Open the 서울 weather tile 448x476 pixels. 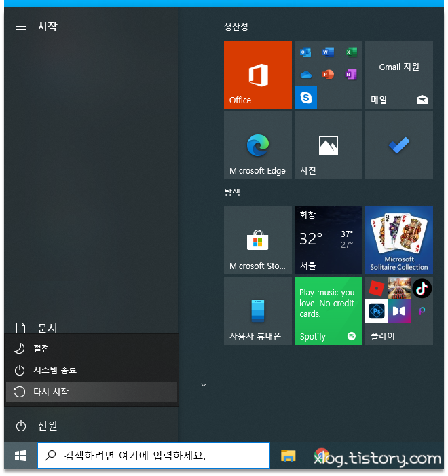(329, 240)
